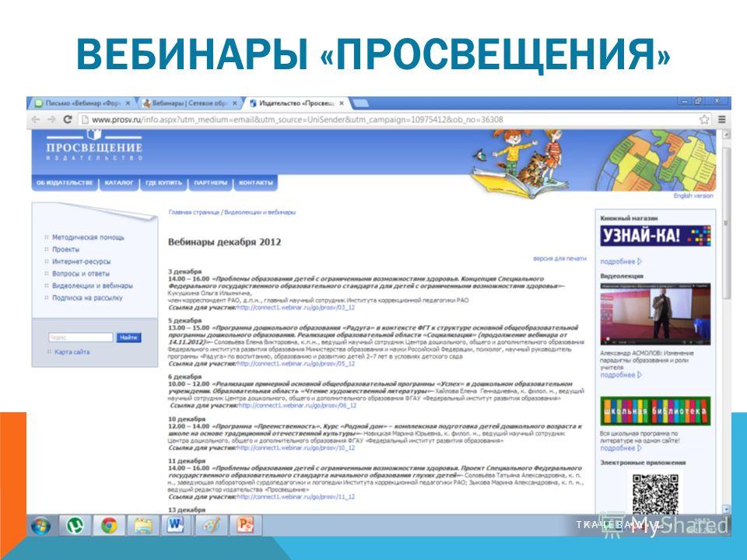This screenshot has height=560, width=747.
Task: Click подробнее under Школьная библиотека text
Action: [x=621, y=449]
